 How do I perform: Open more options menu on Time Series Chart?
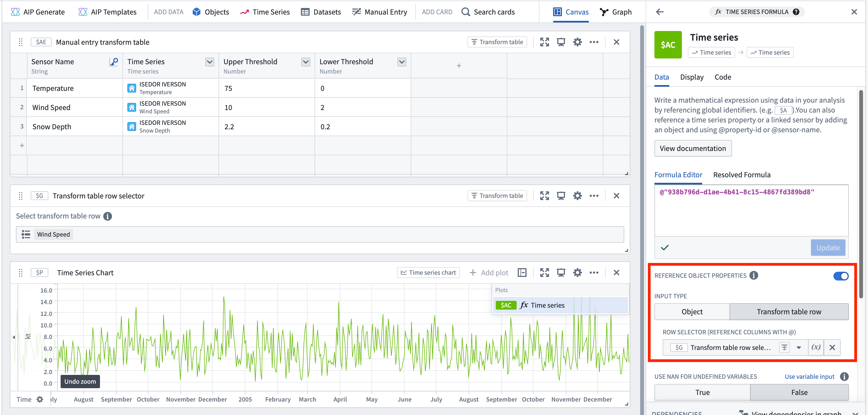coord(594,273)
